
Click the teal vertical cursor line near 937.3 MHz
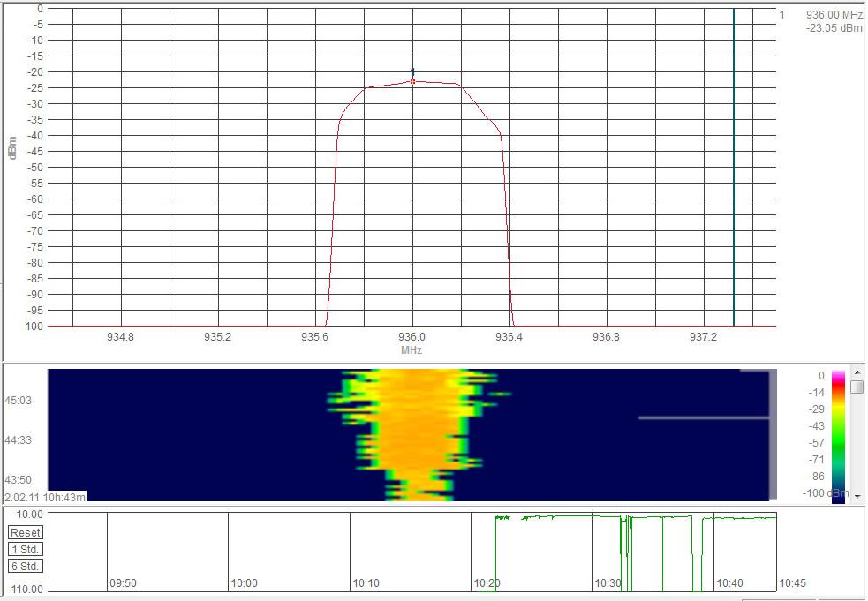(x=734, y=166)
